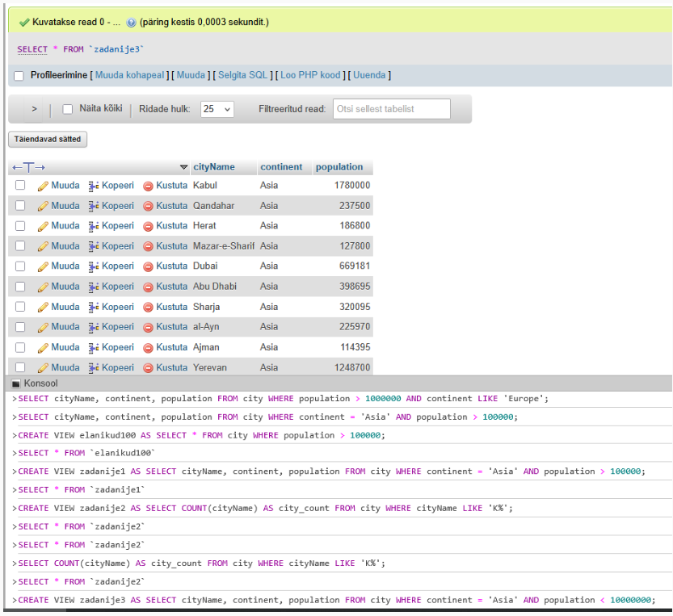Viewport: 673px width, 616px height.
Task: Tick the Näita kõiki checkbox
Action: click(68, 109)
